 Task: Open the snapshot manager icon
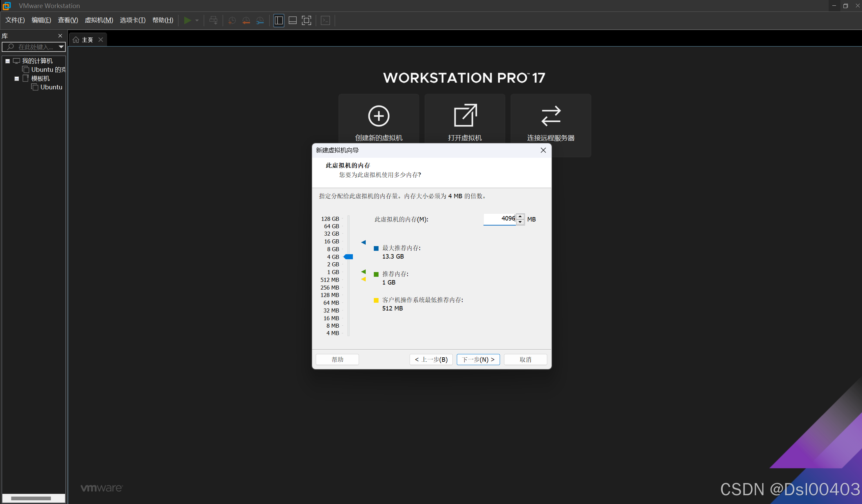(x=260, y=21)
